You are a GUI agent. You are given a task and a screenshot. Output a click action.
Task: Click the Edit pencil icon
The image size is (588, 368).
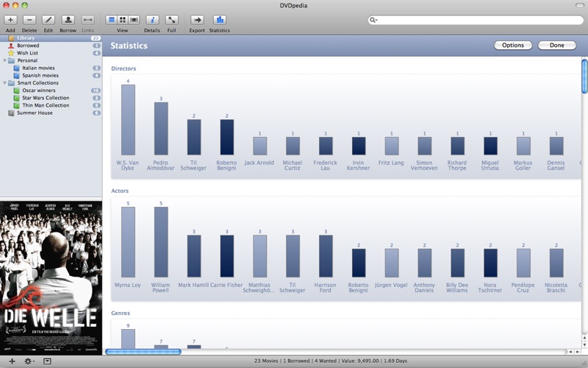coord(49,20)
